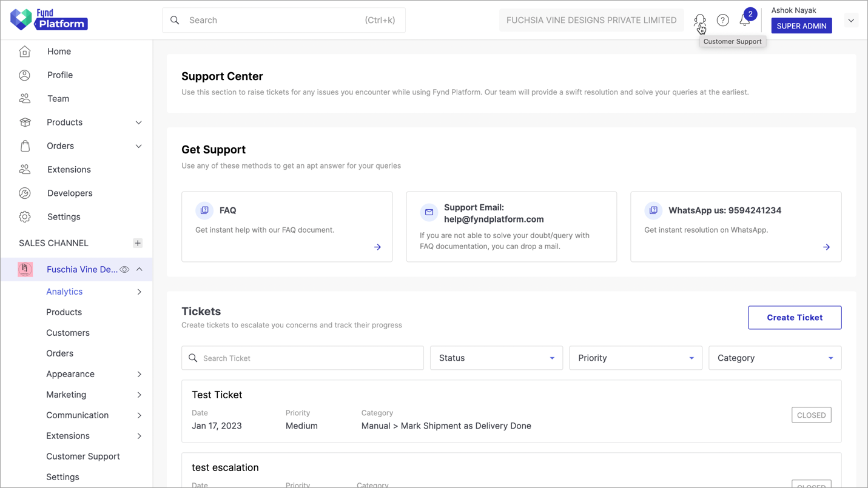Open Customer Support headset icon
The width and height of the screenshot is (868, 488).
[x=700, y=20]
